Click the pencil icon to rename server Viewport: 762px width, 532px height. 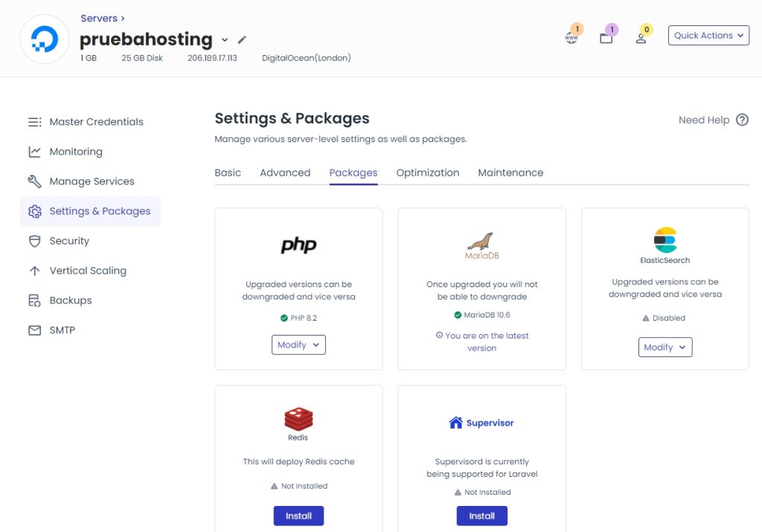point(242,39)
